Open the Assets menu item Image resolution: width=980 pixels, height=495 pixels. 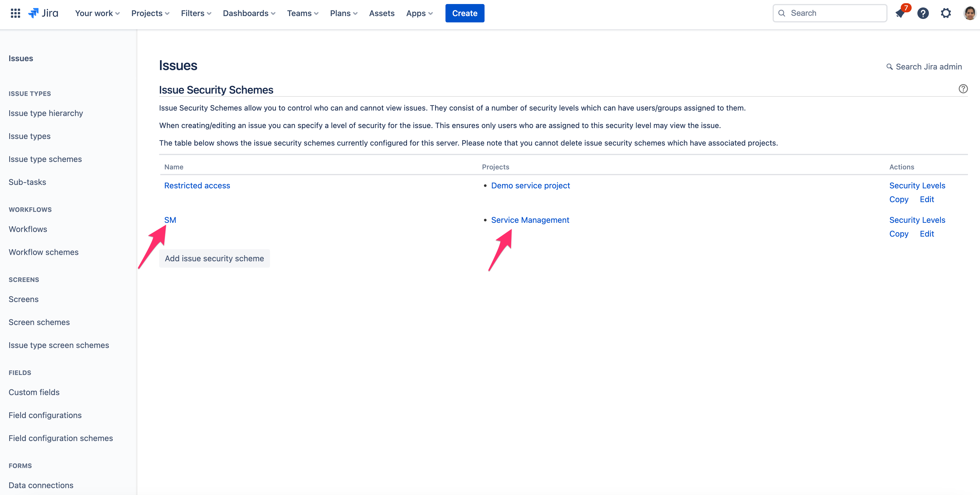tap(382, 13)
